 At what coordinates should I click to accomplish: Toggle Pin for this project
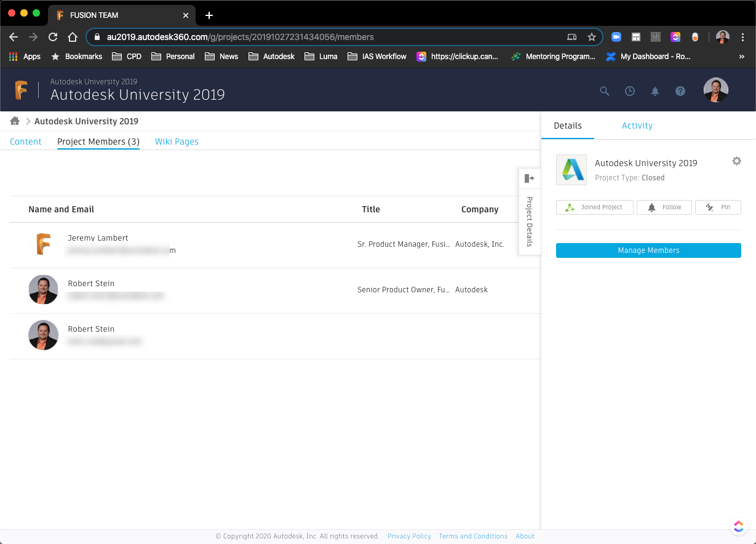(718, 207)
